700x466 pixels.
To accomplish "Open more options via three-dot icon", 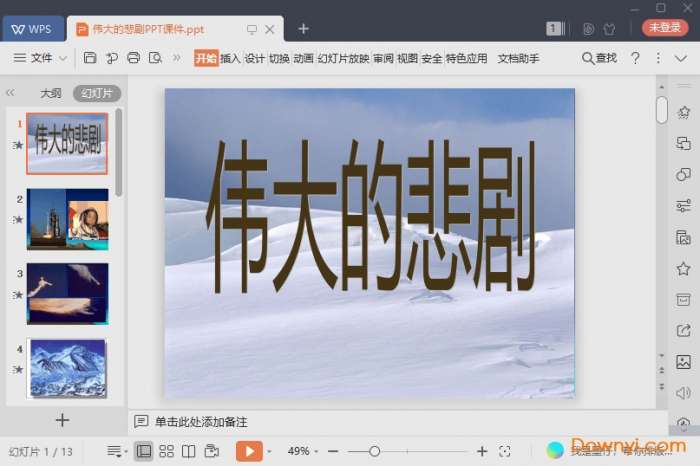I will [658, 58].
